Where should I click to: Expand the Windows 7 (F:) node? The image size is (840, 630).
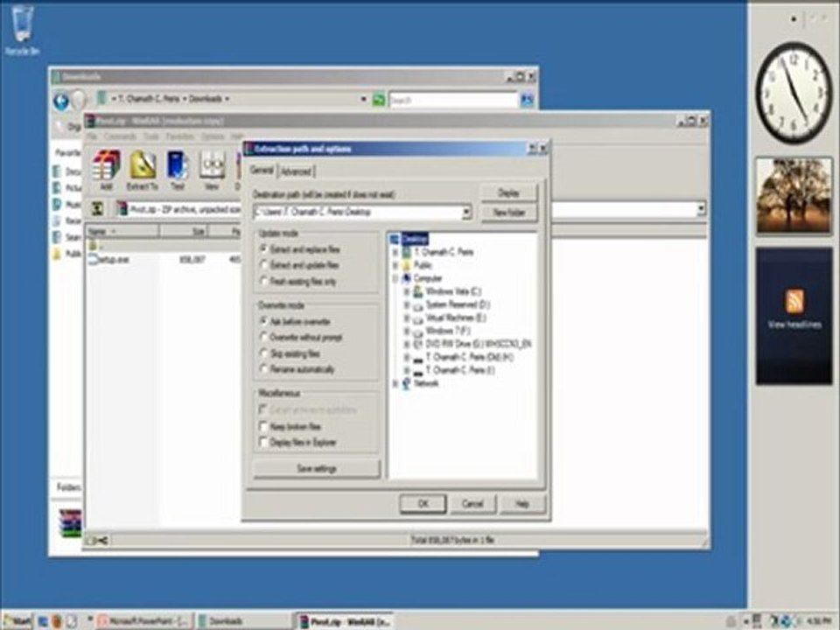click(x=407, y=331)
